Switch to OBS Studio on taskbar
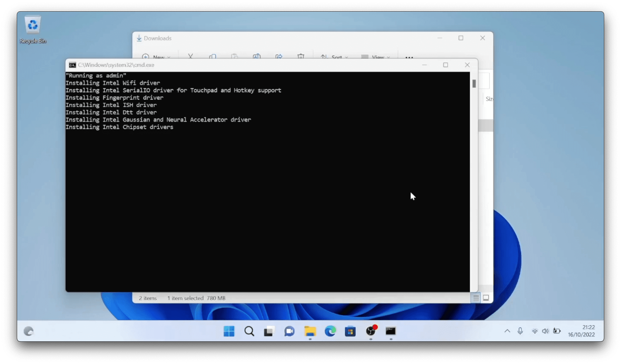Viewport: 621px width, 364px height. (x=371, y=331)
